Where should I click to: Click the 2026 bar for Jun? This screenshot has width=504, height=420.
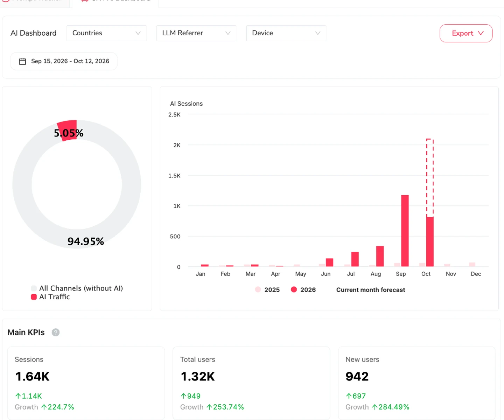click(x=330, y=262)
